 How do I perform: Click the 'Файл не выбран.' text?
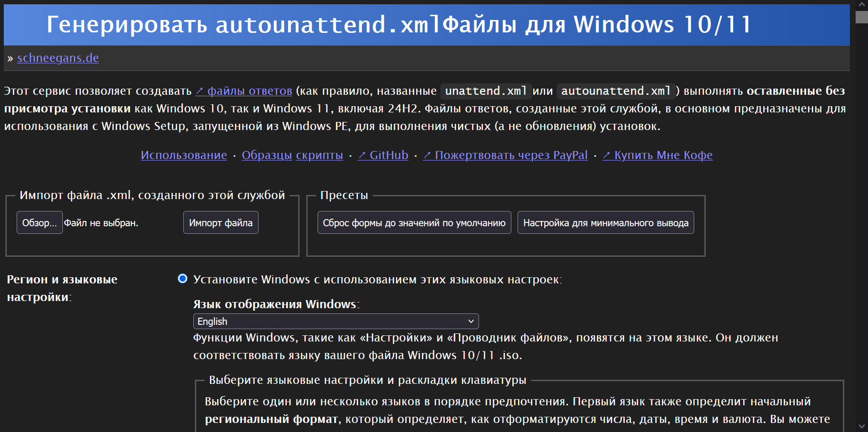click(x=101, y=223)
